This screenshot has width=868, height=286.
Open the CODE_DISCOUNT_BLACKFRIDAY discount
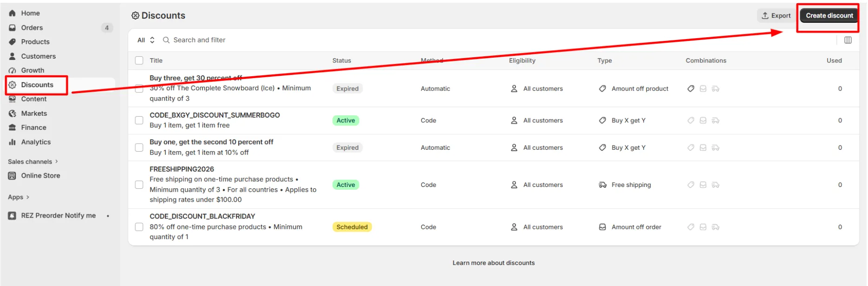point(202,217)
